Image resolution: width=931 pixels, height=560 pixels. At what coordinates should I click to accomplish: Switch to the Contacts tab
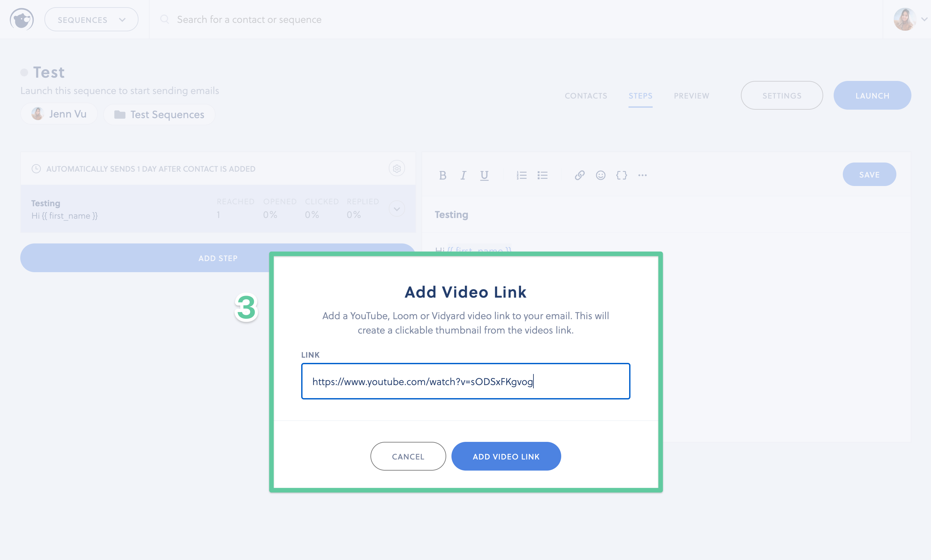click(x=586, y=96)
